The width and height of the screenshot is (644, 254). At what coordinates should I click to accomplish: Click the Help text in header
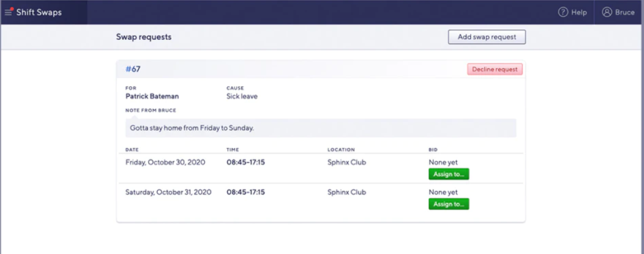579,12
